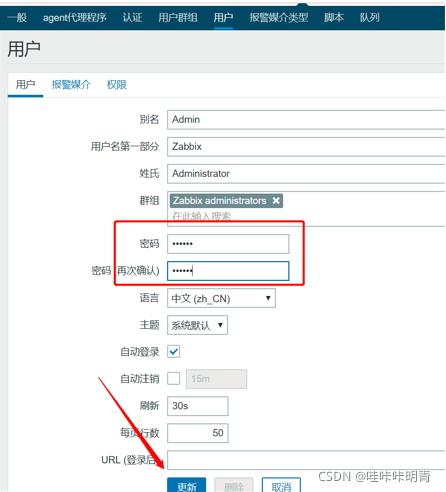Click the URL (登录后) input field
Screen dimensions: 446x492
click(x=306, y=460)
